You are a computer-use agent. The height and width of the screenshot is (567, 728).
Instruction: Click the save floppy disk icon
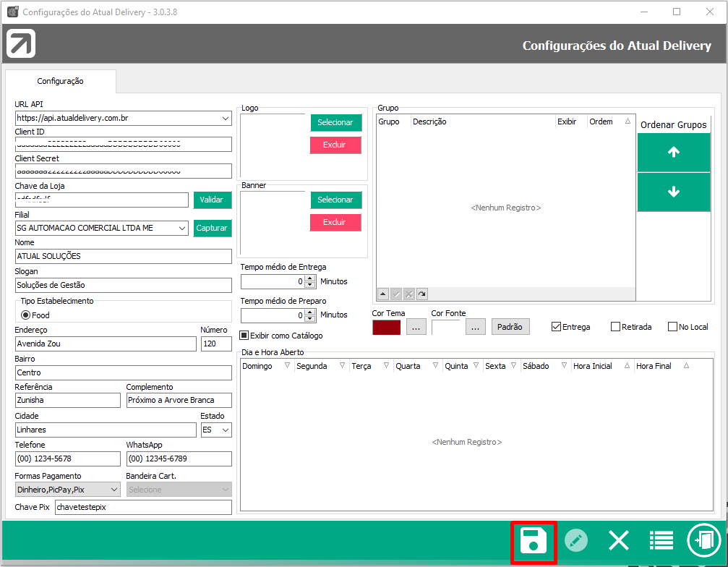(534, 541)
